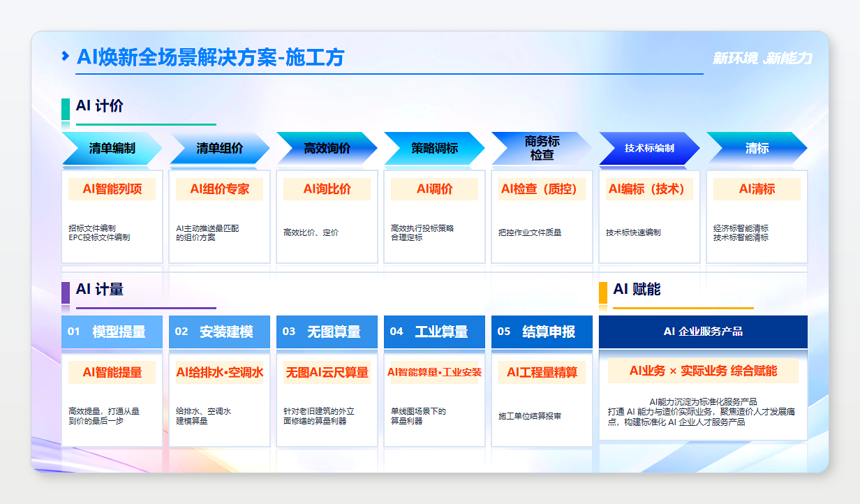Click the title AI焕新全场景解决方案-施工方

pyautogui.click(x=211, y=57)
